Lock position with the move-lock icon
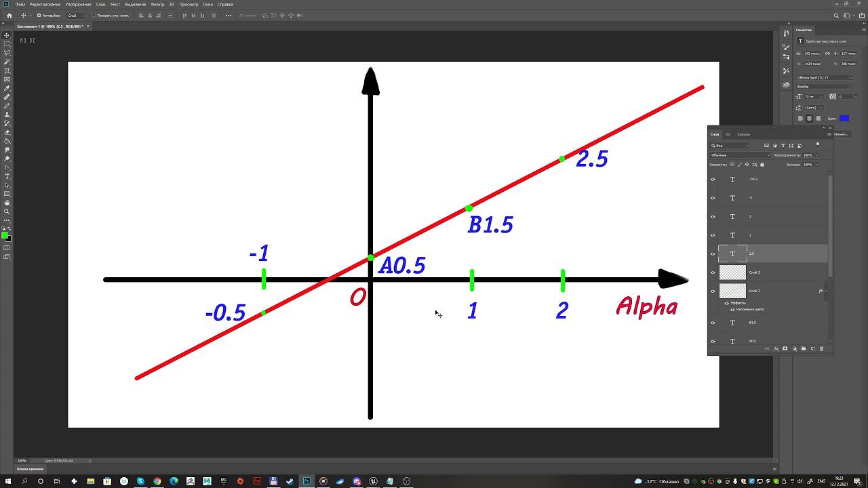Image resolution: width=868 pixels, height=488 pixels. (x=747, y=164)
